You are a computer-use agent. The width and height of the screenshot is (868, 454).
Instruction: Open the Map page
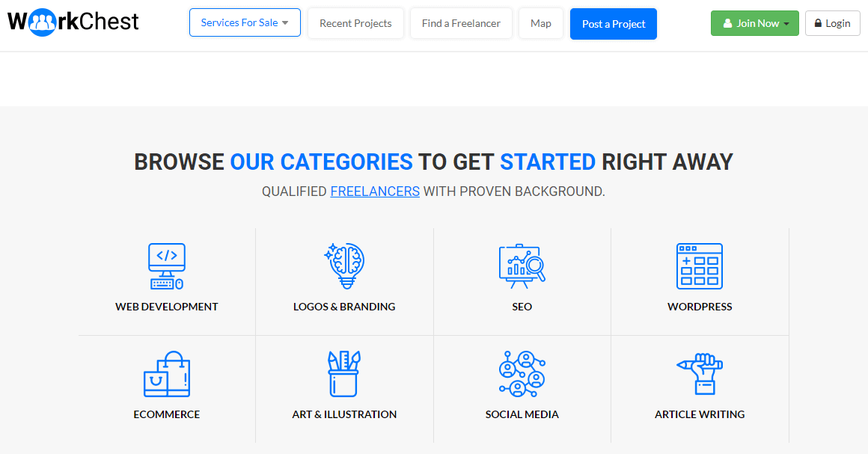click(541, 23)
